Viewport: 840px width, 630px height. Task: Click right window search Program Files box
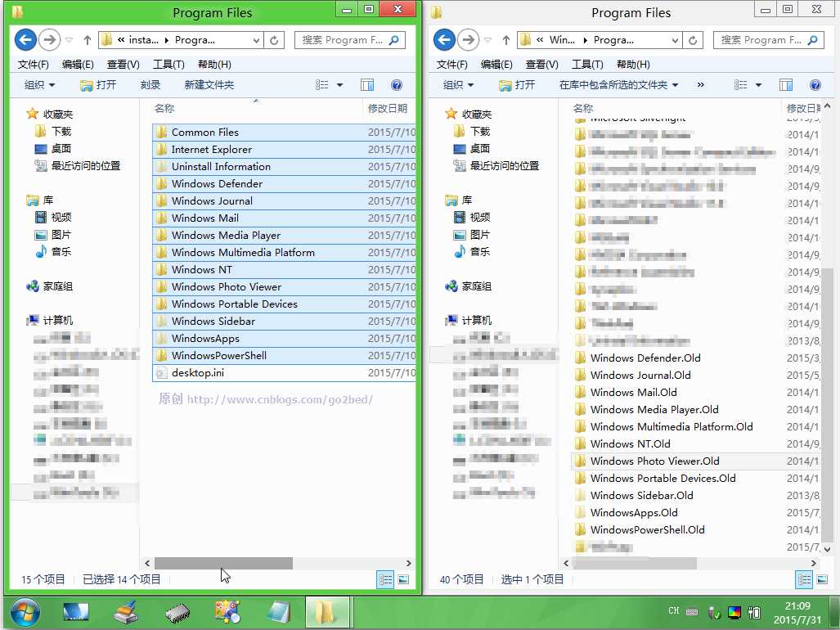tap(769, 40)
